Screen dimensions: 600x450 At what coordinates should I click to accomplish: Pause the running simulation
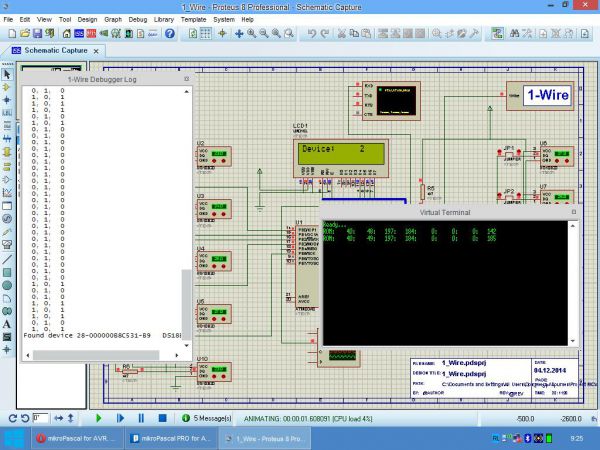click(141, 418)
